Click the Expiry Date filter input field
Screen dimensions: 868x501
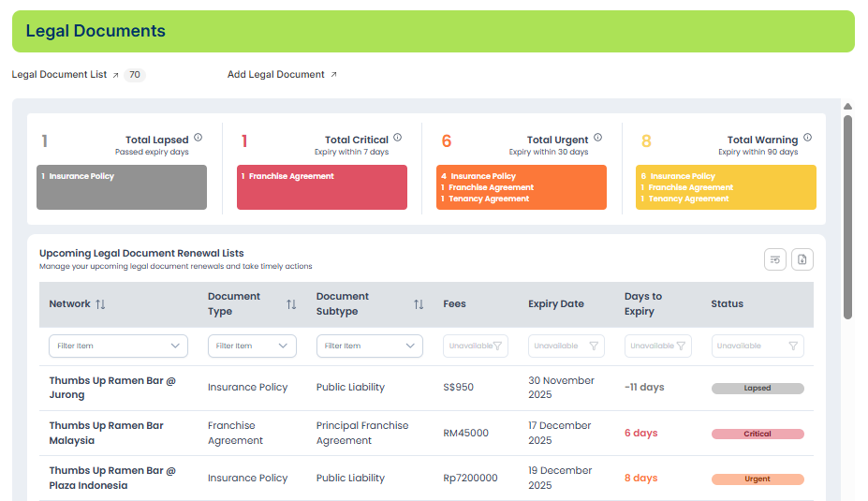(561, 346)
